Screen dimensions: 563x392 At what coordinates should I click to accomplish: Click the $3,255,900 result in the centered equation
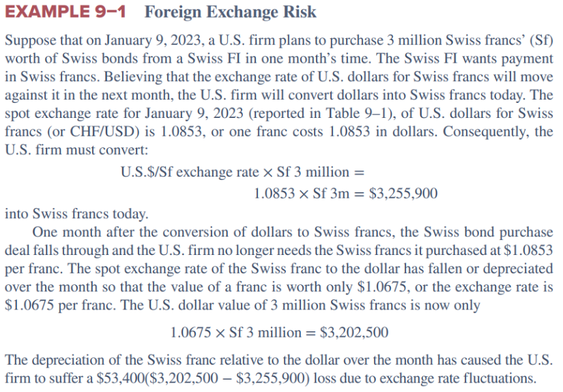402,194
